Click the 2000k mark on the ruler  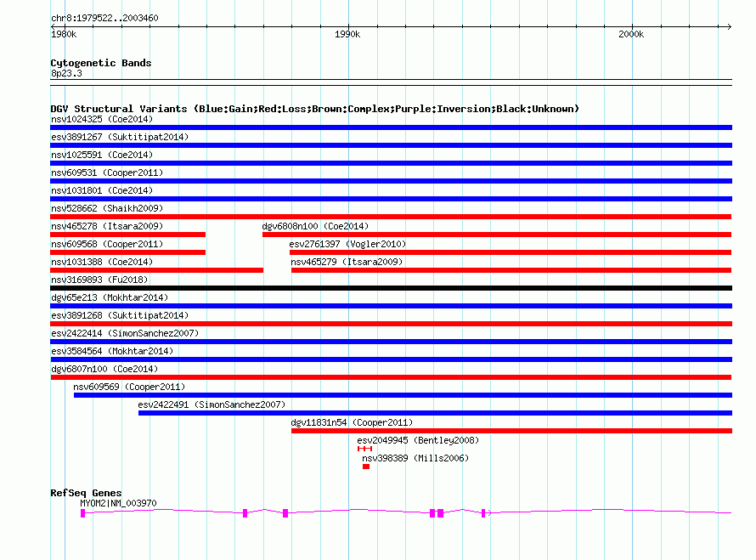click(631, 34)
